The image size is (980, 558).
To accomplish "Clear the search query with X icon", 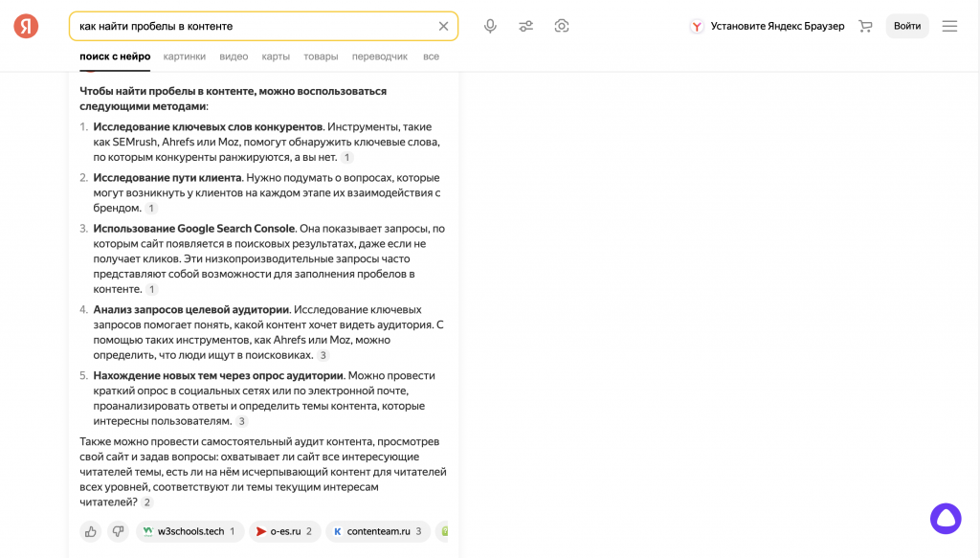I will pyautogui.click(x=443, y=26).
